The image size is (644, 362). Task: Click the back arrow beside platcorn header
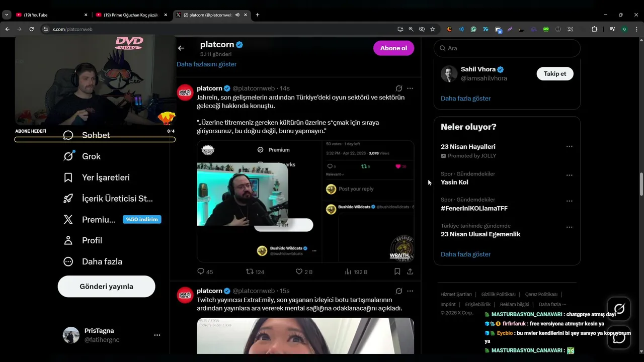(181, 48)
